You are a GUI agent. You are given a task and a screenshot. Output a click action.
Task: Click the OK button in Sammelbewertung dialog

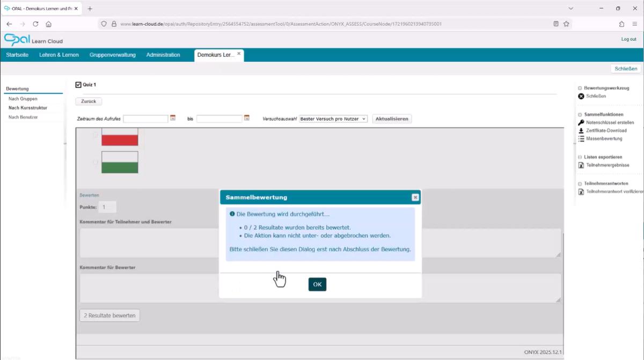pyautogui.click(x=317, y=284)
